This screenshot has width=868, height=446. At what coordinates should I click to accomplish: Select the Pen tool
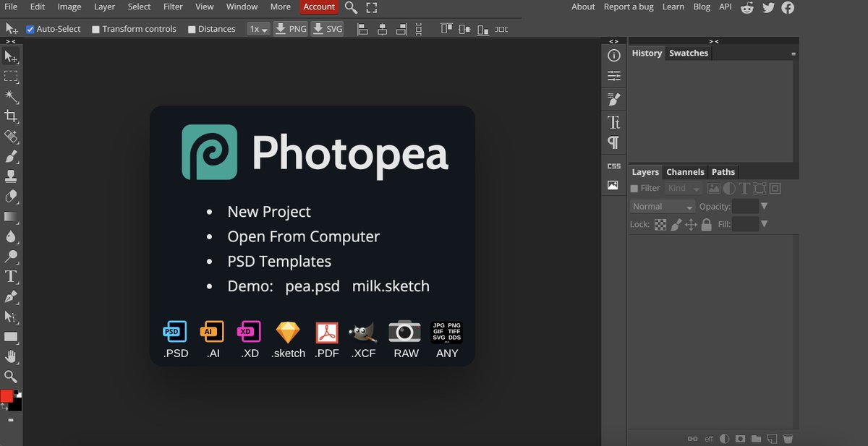[x=11, y=296]
